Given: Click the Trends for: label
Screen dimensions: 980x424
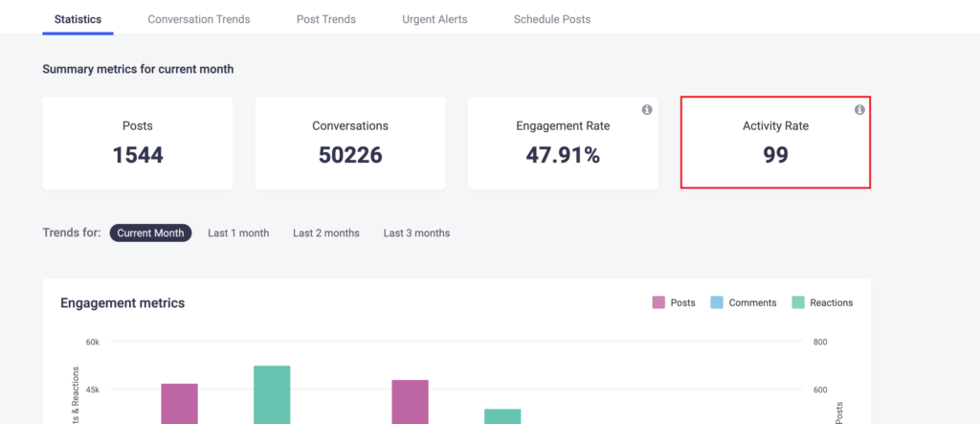Looking at the screenshot, I should coord(71,234).
